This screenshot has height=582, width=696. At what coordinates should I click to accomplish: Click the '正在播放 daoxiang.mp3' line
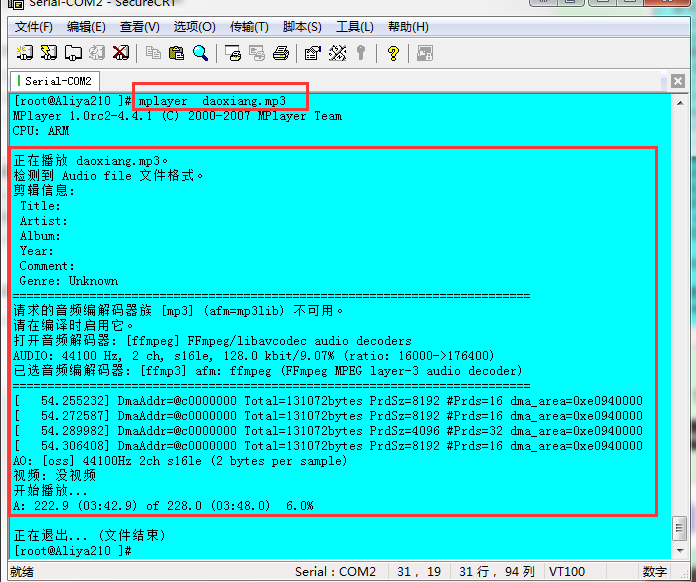[x=91, y=161]
